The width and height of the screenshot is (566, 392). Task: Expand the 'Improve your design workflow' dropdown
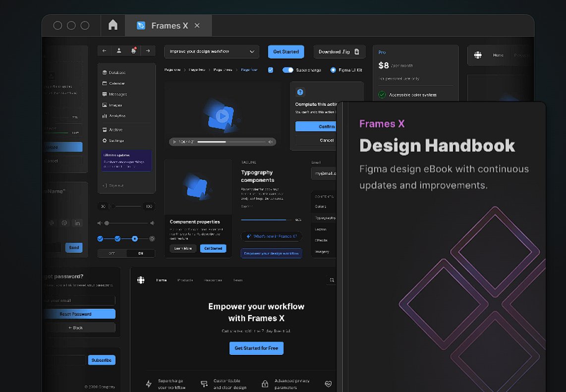212,52
